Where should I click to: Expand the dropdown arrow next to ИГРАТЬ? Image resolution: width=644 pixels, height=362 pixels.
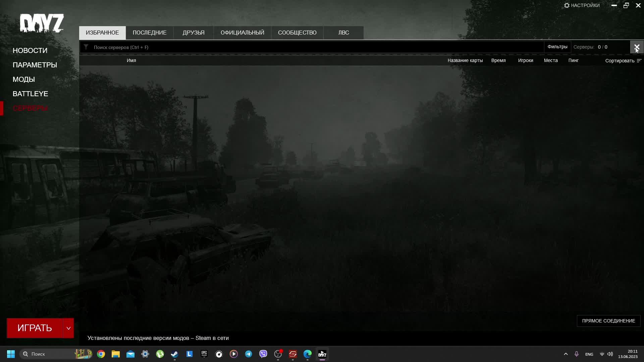pos(68,328)
